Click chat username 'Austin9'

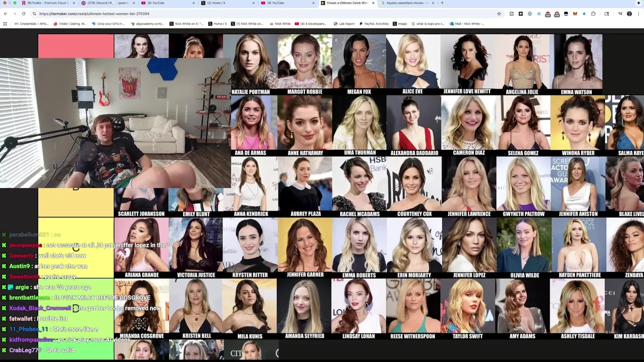(x=20, y=266)
